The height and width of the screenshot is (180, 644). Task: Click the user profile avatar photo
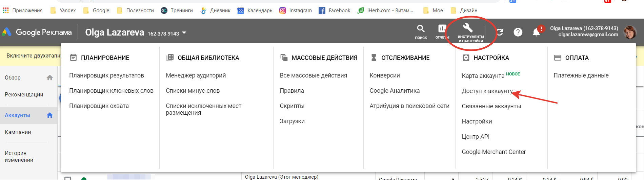[x=630, y=32]
